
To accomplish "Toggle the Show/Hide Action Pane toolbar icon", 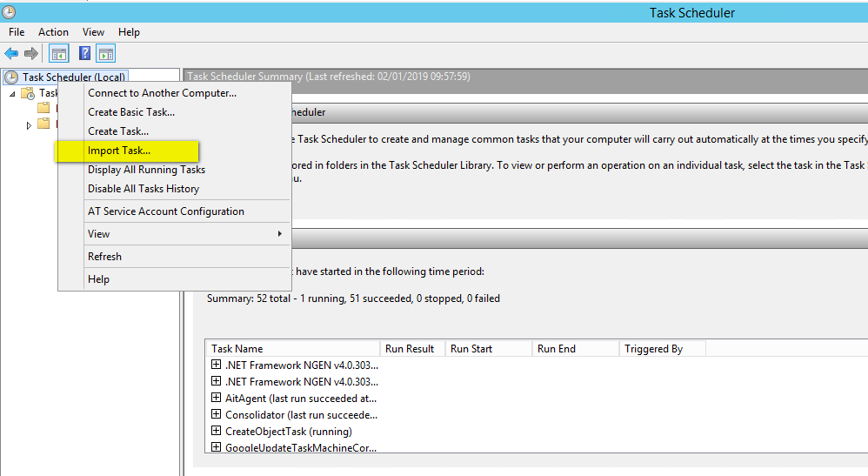I will point(105,54).
